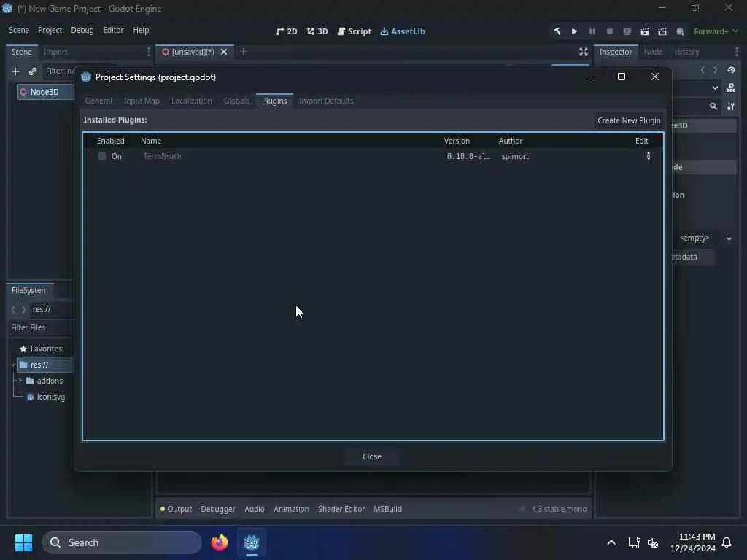
Task: Open the Shader Editor panel
Action: (341, 509)
